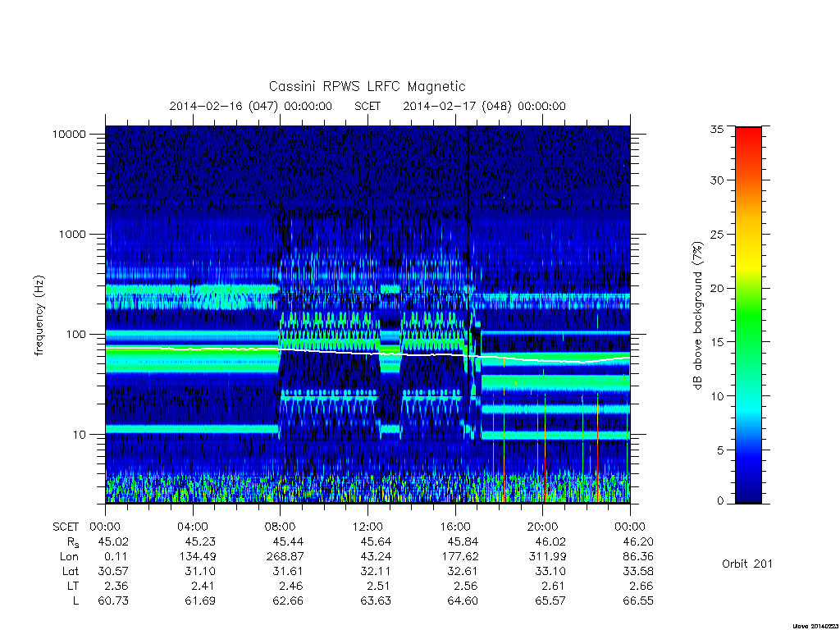The height and width of the screenshot is (630, 840).
Task: Click the colorbar tick label '5'
Action: tap(720, 450)
